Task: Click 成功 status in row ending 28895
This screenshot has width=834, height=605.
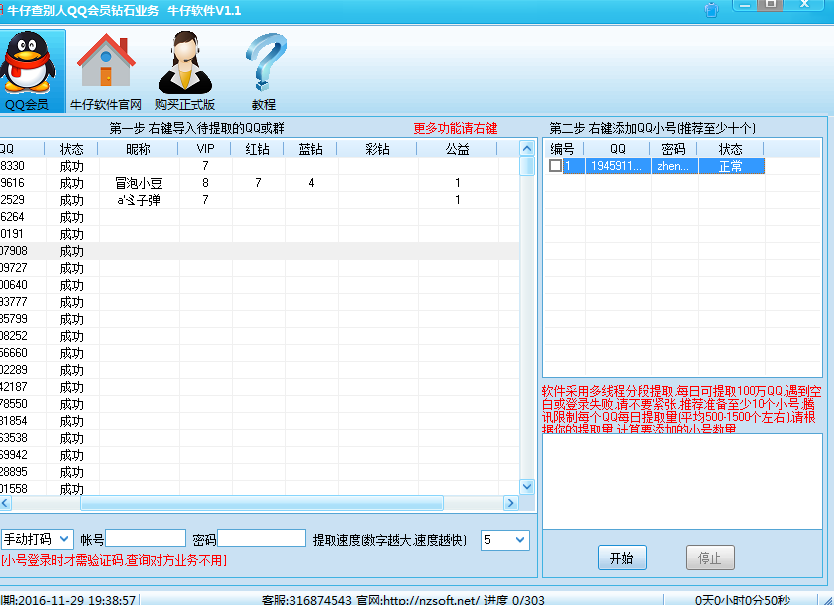Action: [x=72, y=472]
